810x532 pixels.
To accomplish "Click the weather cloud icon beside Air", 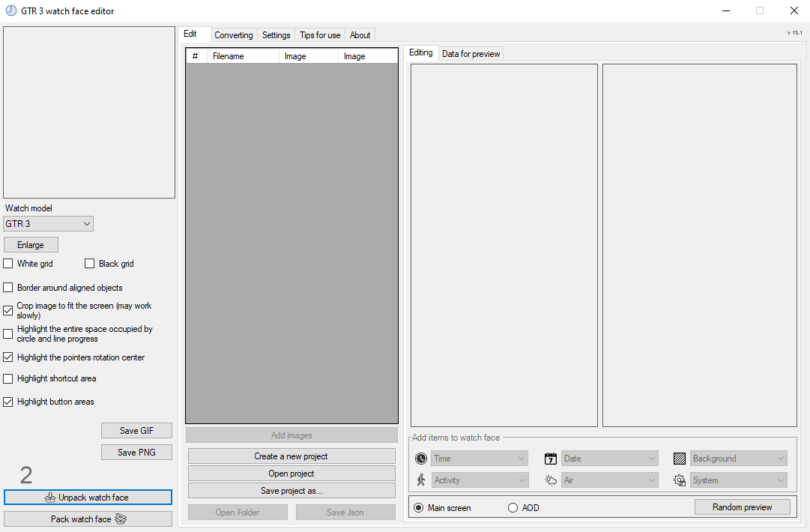I will [551, 480].
